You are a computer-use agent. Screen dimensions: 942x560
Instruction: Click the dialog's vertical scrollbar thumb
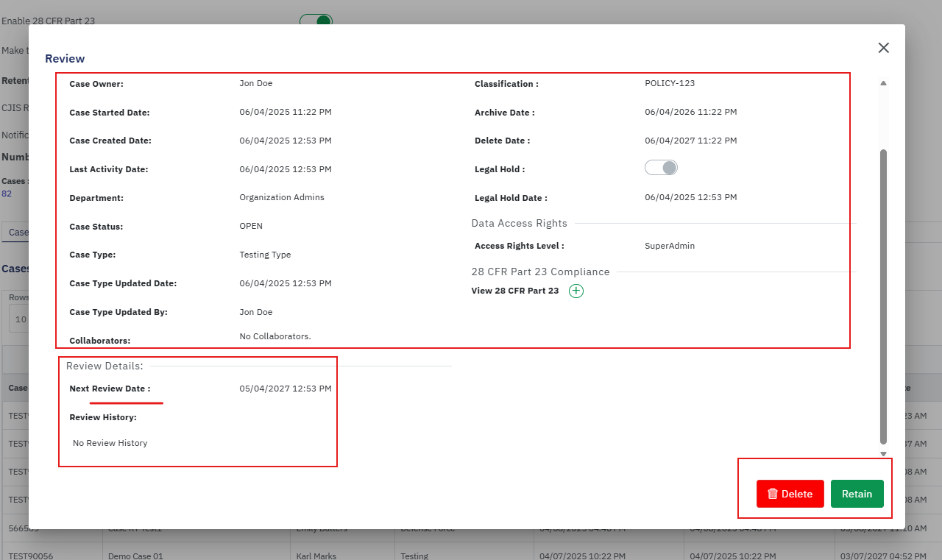883,294
